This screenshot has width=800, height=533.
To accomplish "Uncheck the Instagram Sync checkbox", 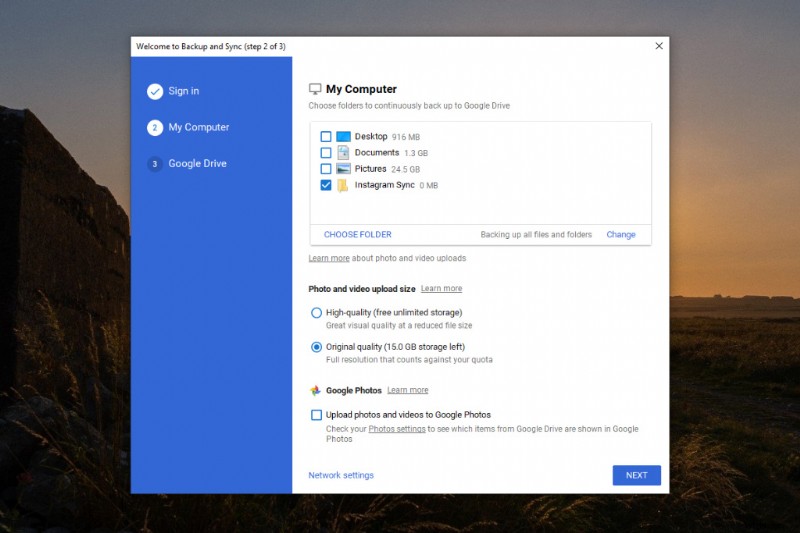I will pyautogui.click(x=326, y=185).
